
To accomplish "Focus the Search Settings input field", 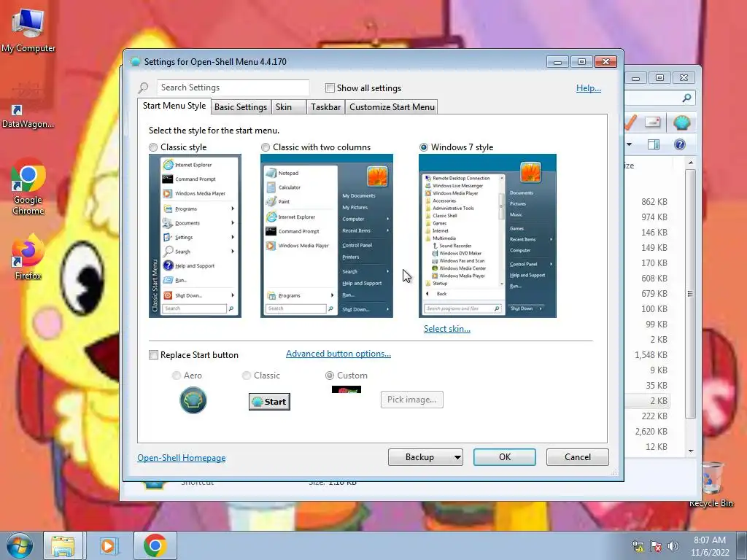I will click(x=233, y=87).
